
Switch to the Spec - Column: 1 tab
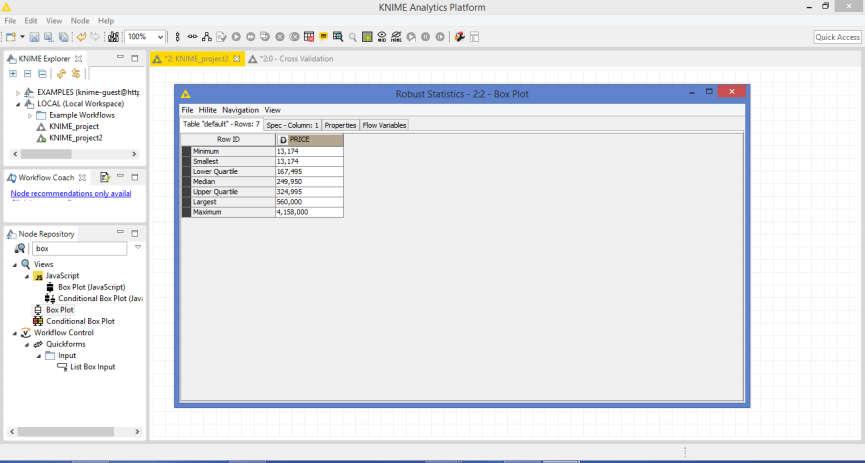292,125
